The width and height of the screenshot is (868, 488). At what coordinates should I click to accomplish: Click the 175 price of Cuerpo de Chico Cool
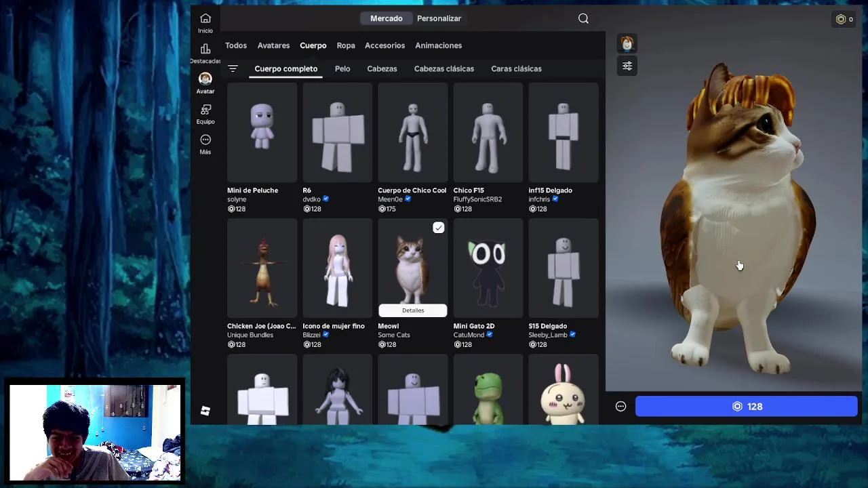pos(387,209)
